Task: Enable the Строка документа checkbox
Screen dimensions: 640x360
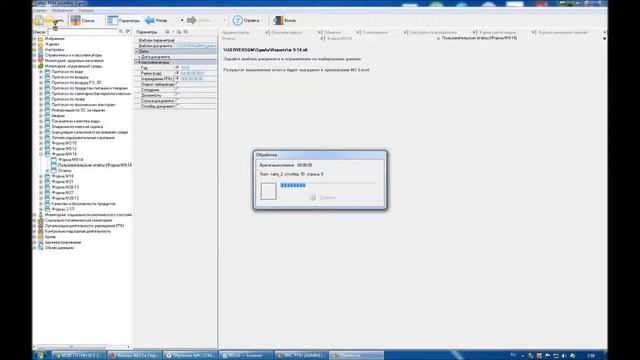Action: click(x=178, y=100)
